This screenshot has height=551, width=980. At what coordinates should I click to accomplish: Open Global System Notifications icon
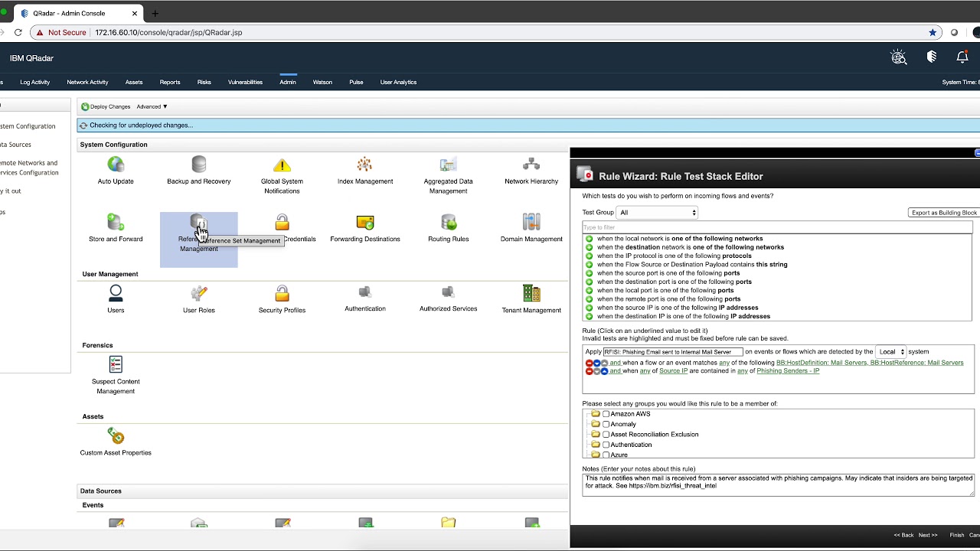[x=282, y=165]
